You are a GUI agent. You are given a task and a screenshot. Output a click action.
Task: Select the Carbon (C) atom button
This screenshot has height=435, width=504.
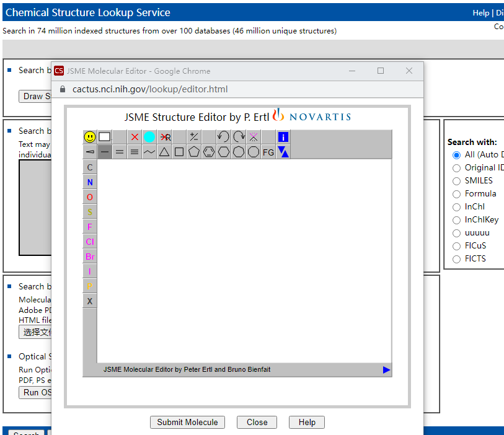(x=90, y=167)
